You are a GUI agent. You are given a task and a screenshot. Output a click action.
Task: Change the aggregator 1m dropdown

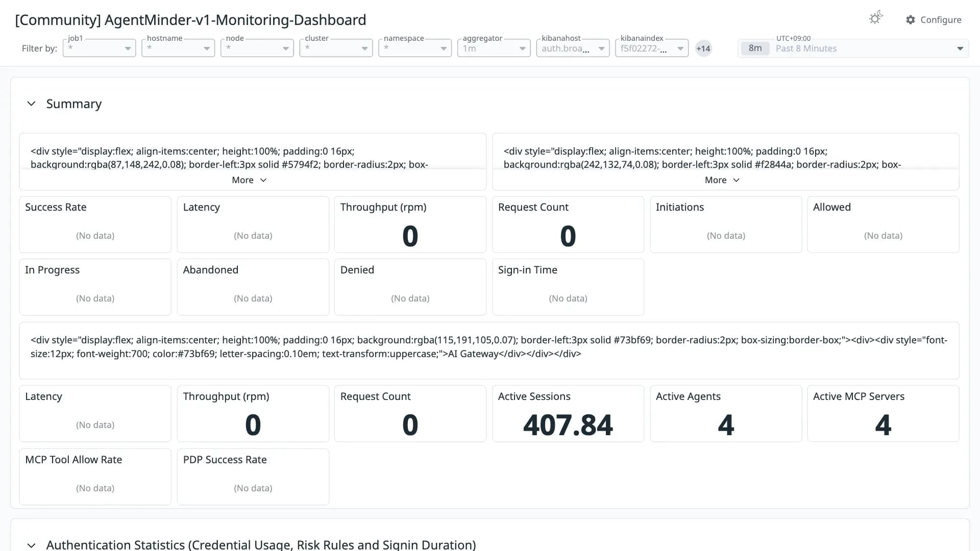tap(494, 48)
